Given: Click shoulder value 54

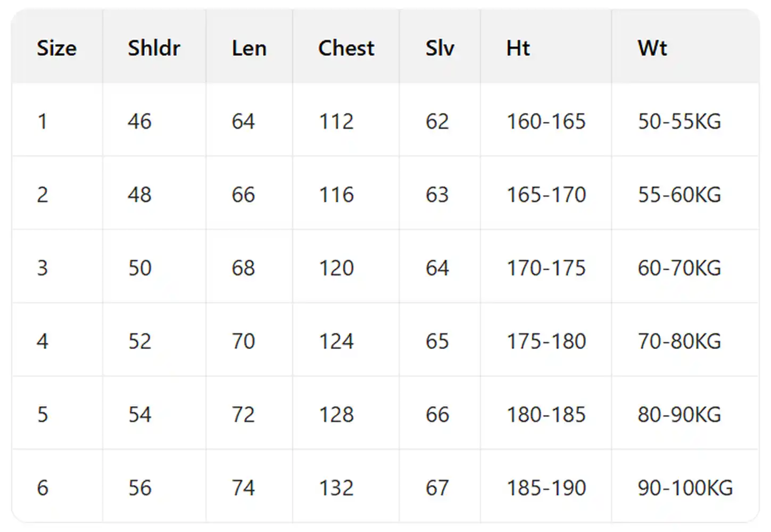Looking at the screenshot, I should tap(139, 415).
